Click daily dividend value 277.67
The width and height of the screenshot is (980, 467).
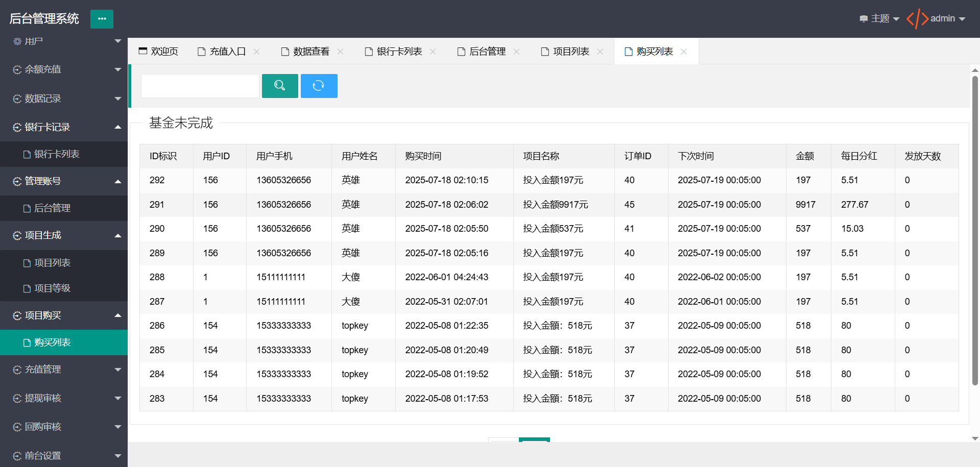click(x=854, y=205)
